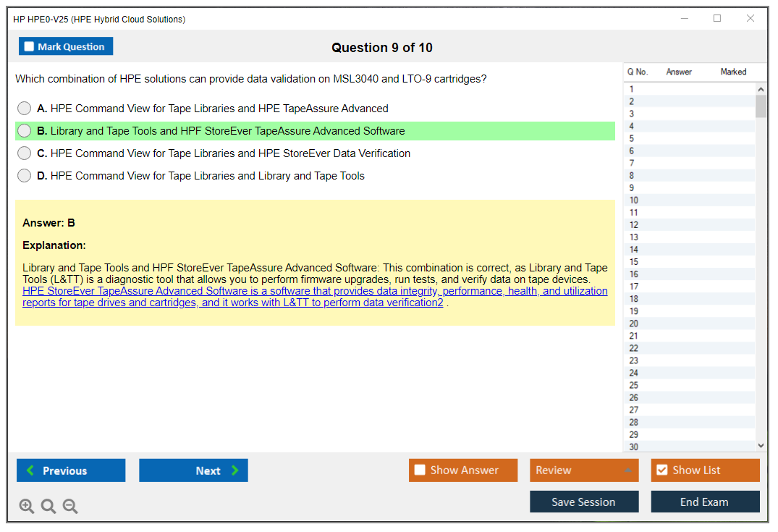Click the zoom out magnifier icon
This screenshot has height=532, width=778.
[70, 507]
